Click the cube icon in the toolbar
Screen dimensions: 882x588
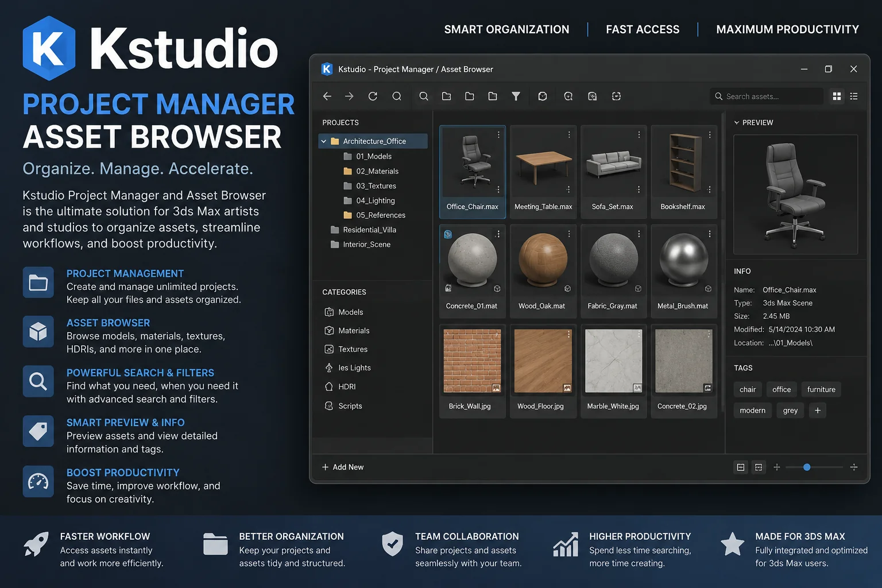[543, 96]
